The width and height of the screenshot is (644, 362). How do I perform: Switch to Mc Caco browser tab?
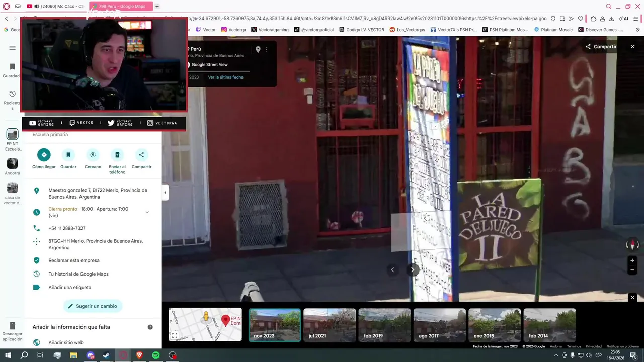point(56,6)
